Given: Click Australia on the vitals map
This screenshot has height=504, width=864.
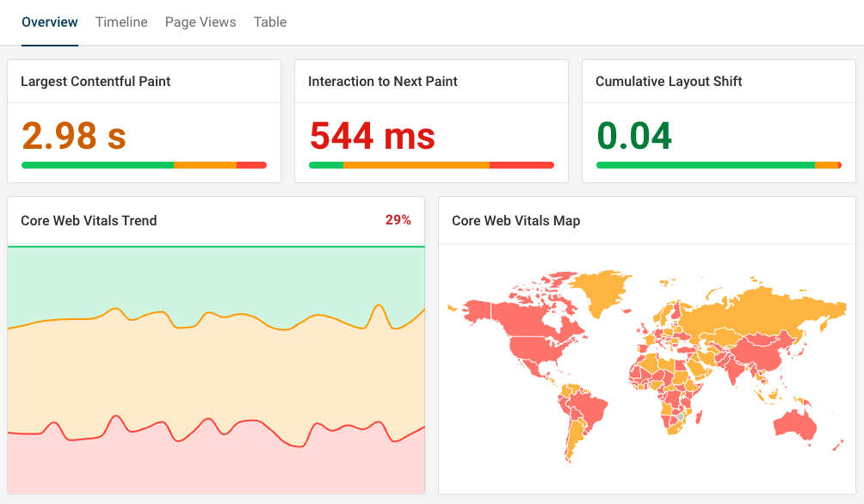Looking at the screenshot, I should tap(795, 425).
